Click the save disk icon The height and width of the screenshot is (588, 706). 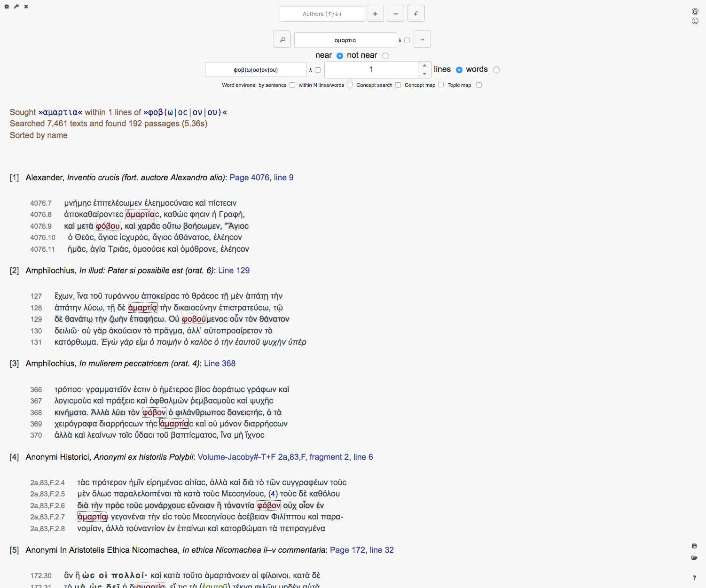coord(694,546)
